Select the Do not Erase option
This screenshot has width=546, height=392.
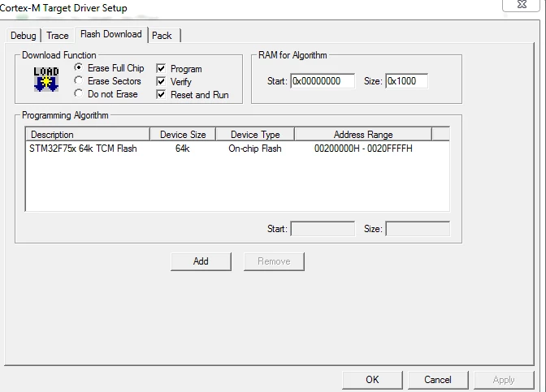[78, 93]
